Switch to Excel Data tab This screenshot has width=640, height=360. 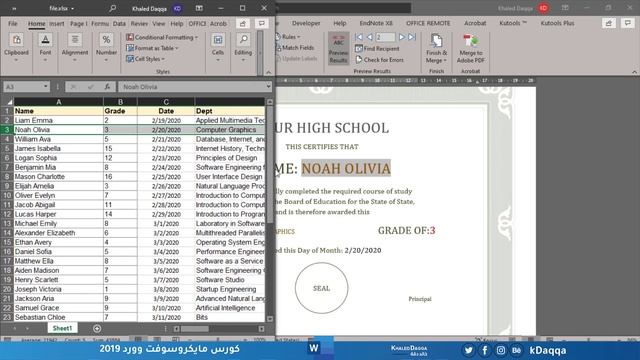pyautogui.click(x=119, y=24)
